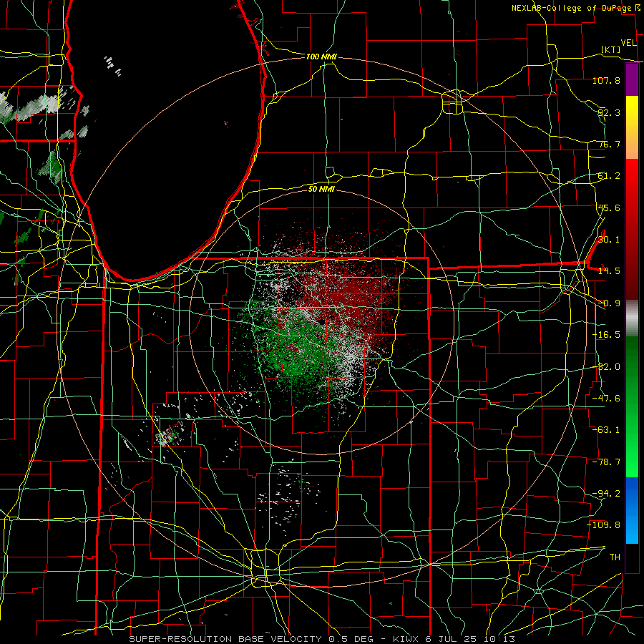Screen dimensions: 644x644
Task: Click the -16.5 velocity scale value
Action: coord(606,335)
